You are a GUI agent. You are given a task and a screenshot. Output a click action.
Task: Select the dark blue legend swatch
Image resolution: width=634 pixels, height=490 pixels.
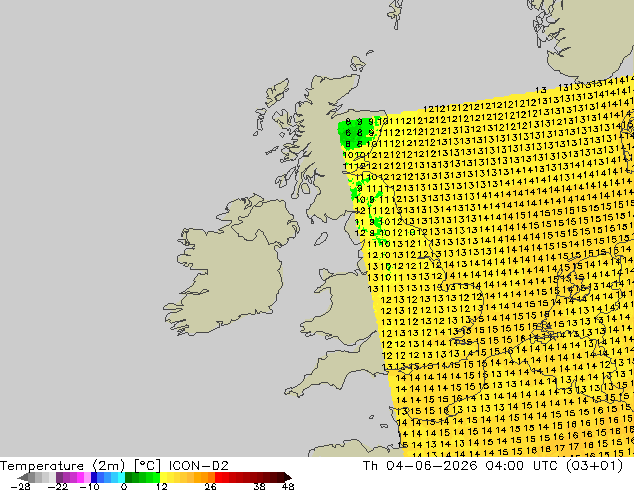click(x=94, y=477)
